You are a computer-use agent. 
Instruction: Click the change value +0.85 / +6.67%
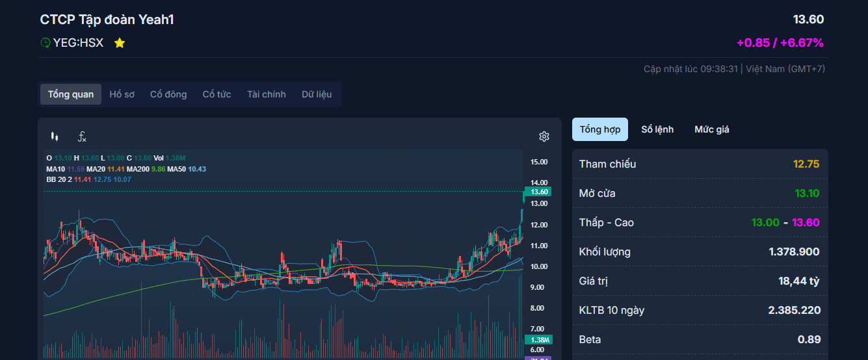(x=780, y=43)
